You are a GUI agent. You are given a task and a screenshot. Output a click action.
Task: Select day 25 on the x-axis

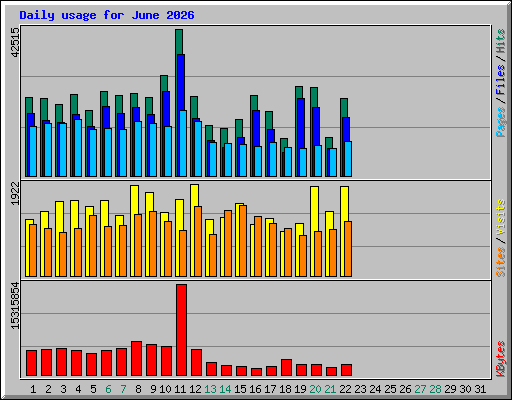pyautogui.click(x=390, y=389)
